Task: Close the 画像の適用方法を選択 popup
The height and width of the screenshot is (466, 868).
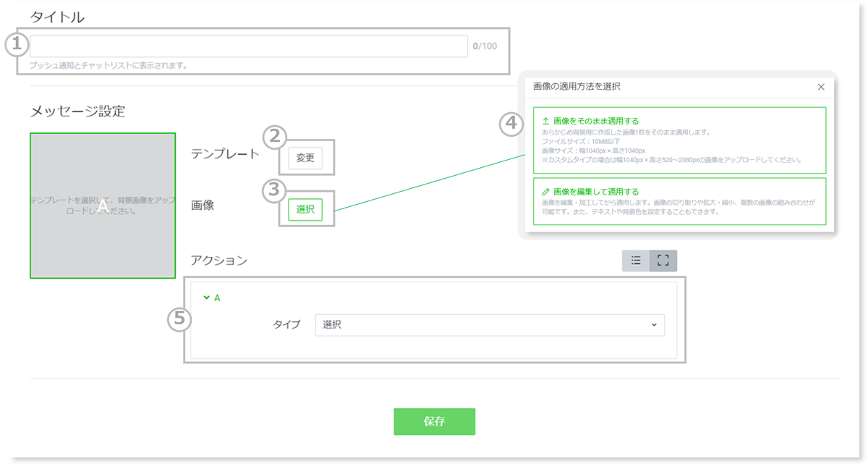Action: tap(821, 87)
